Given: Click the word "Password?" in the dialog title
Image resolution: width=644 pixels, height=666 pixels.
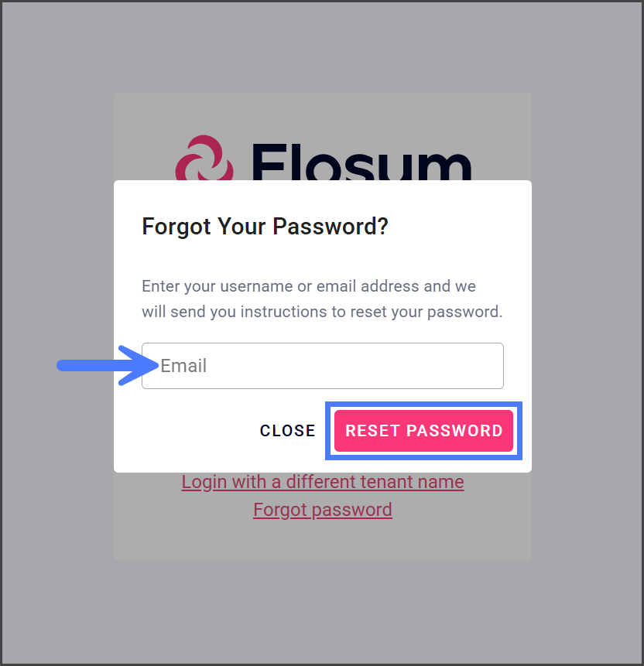Looking at the screenshot, I should pos(341,227).
